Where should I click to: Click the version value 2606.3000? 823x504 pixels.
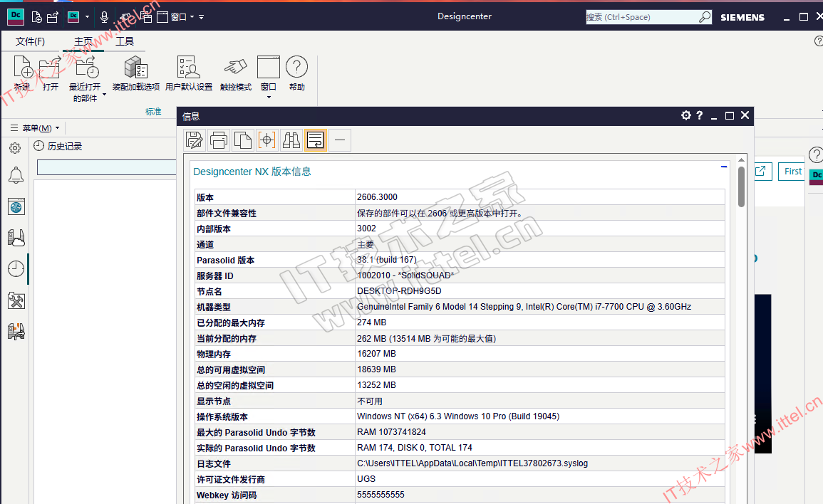(377, 197)
